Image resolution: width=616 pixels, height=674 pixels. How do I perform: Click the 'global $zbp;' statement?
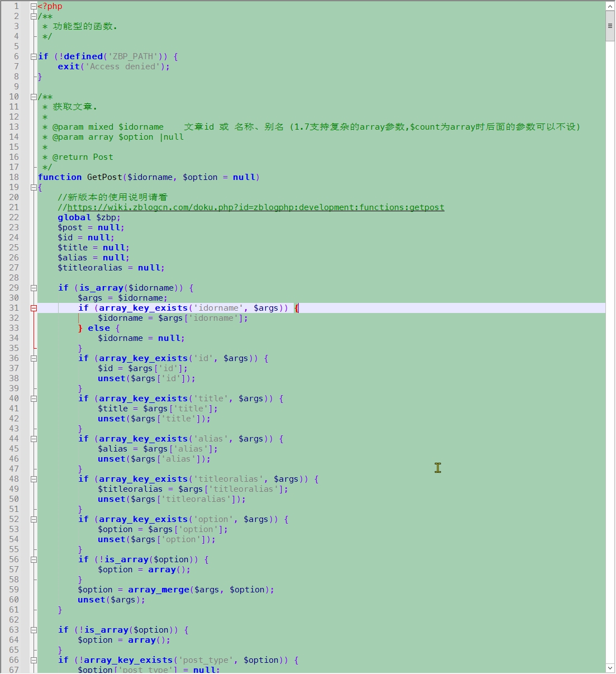pyautogui.click(x=89, y=217)
